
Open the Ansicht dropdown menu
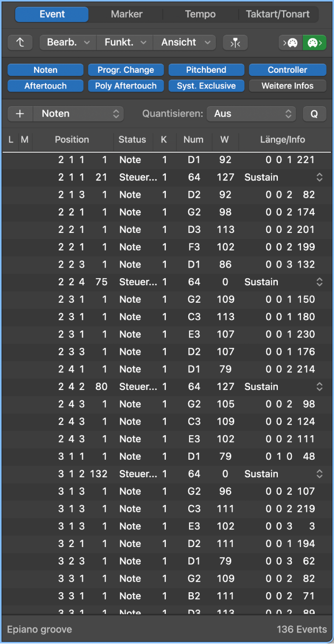tap(184, 43)
